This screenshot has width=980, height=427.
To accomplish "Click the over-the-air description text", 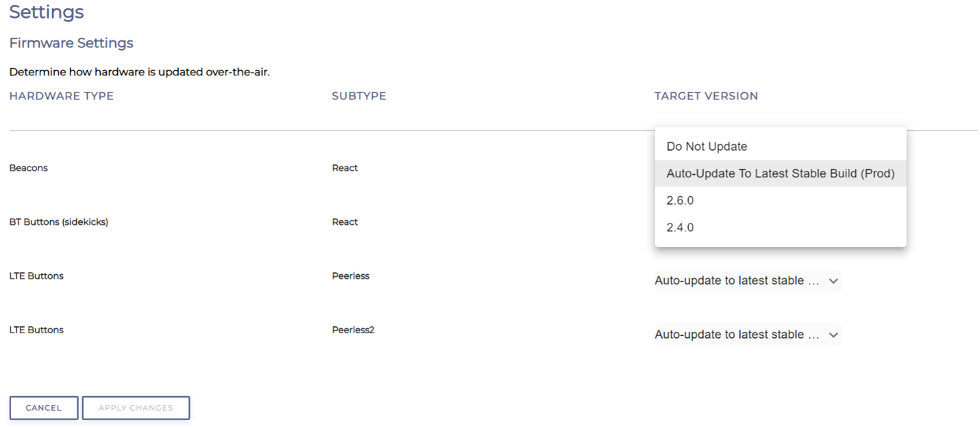I will [x=140, y=72].
